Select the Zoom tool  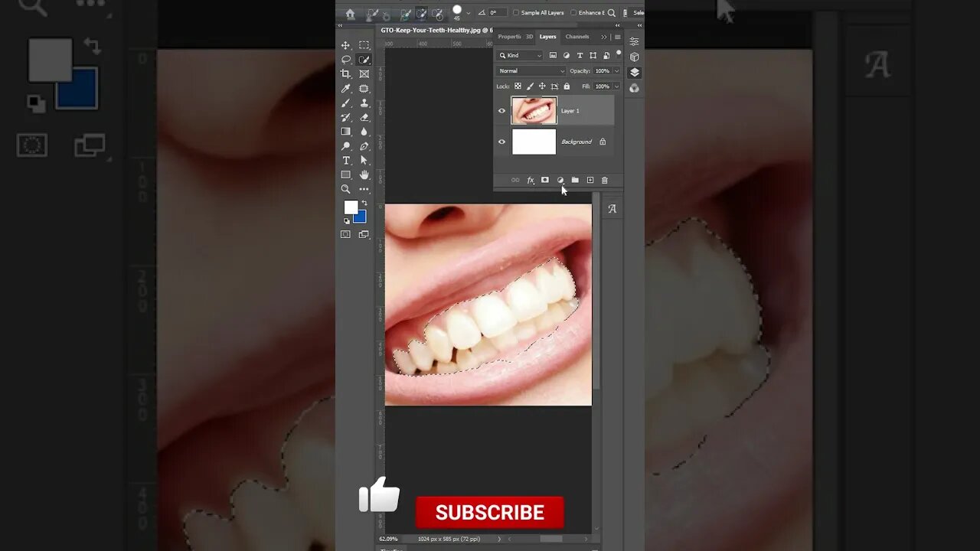coord(346,189)
